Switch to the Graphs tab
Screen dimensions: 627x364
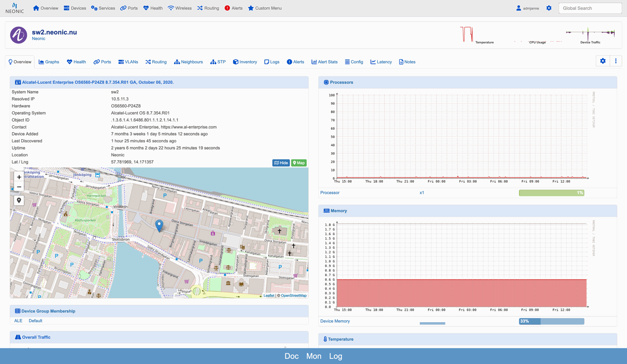(x=49, y=62)
